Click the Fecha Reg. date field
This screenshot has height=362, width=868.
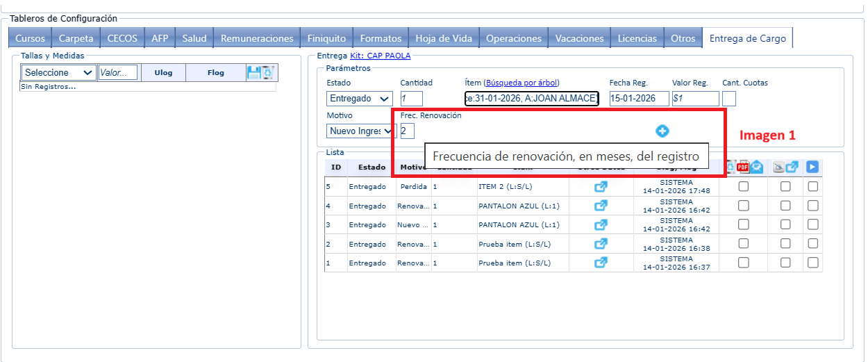[639, 99]
